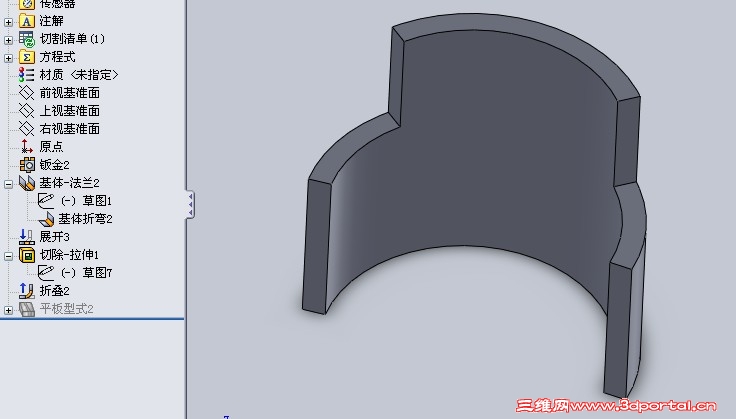Click the 右视基准面 plane icon
This screenshot has width=736, height=419.
(x=27, y=129)
